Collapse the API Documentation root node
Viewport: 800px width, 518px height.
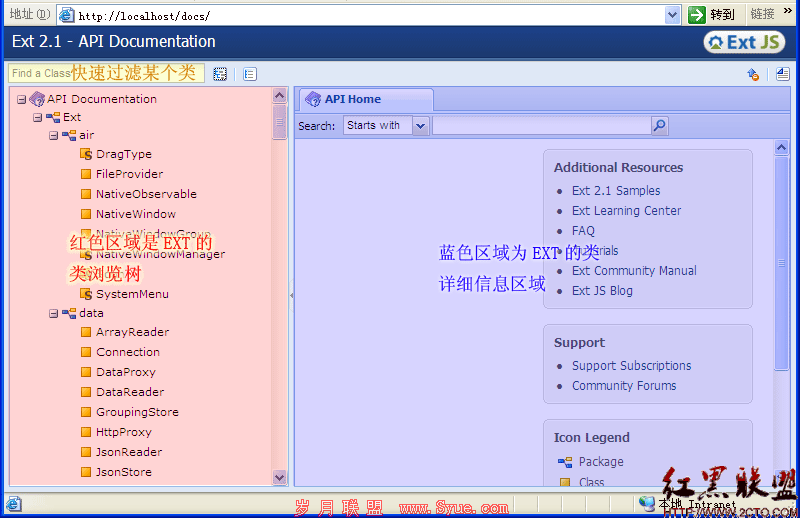tap(21, 100)
